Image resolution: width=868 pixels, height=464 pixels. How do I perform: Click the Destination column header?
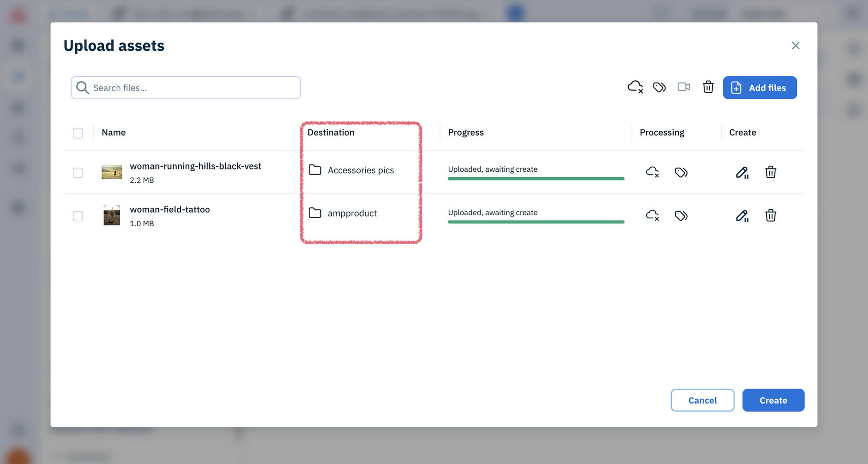[331, 133]
